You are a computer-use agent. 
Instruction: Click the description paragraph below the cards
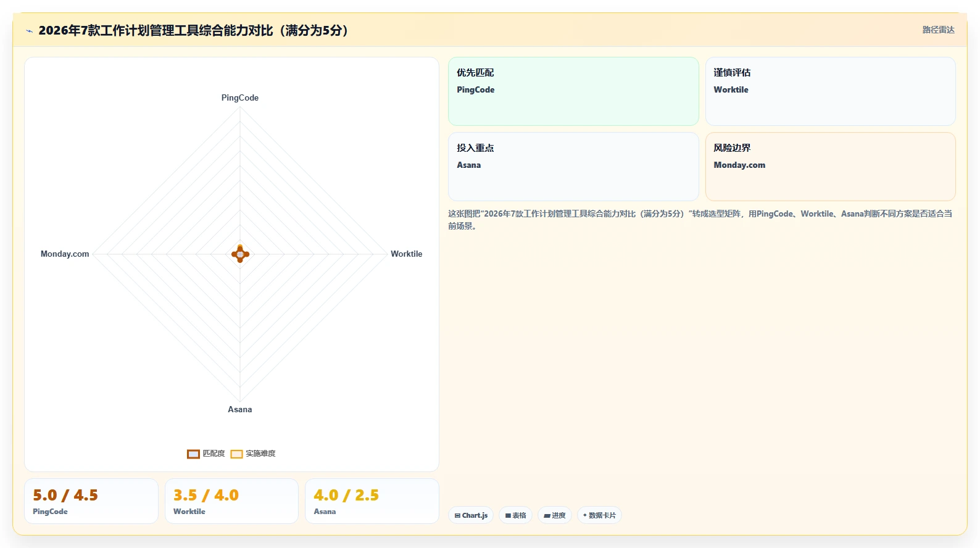(x=700, y=220)
